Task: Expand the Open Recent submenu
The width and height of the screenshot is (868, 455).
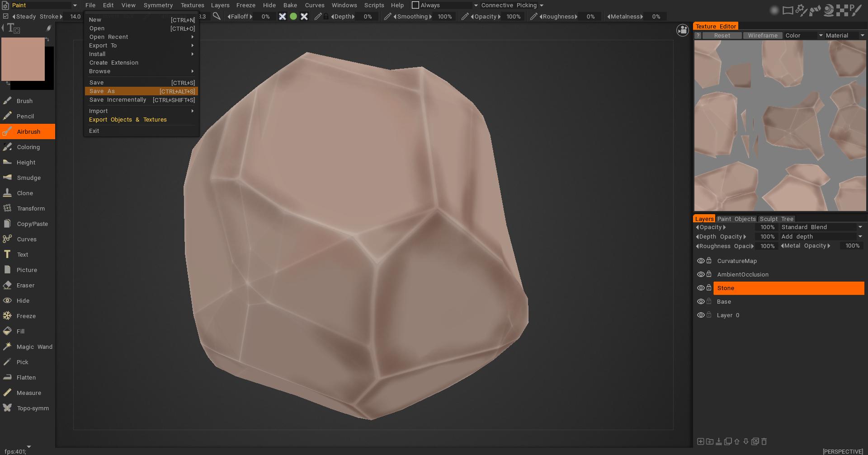Action: coord(142,37)
